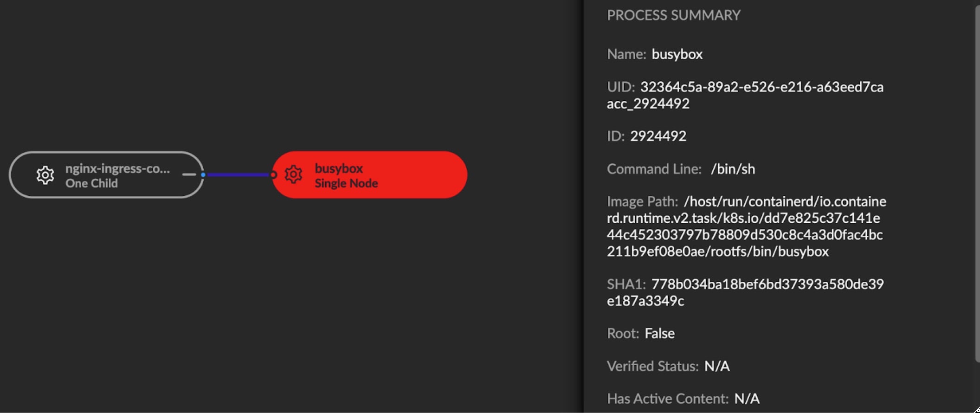This screenshot has width=980, height=413.
Task: Click the gear icon on busybox node
Action: [x=293, y=175]
